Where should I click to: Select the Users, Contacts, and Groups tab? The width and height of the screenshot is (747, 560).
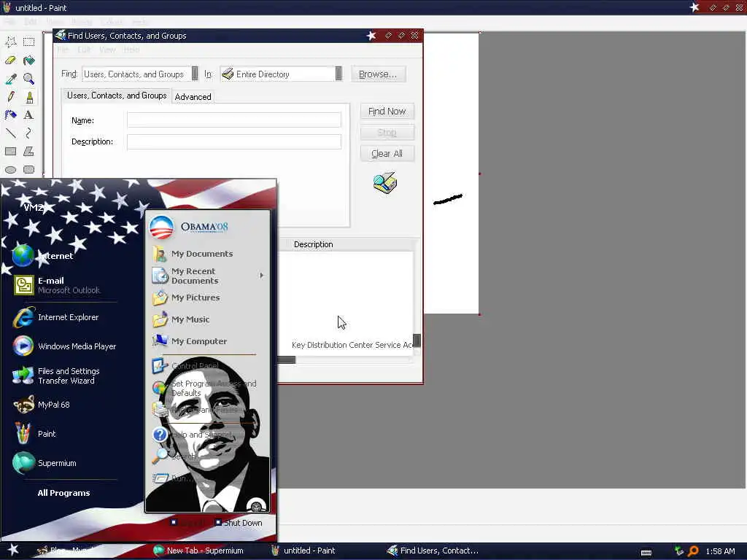[117, 96]
